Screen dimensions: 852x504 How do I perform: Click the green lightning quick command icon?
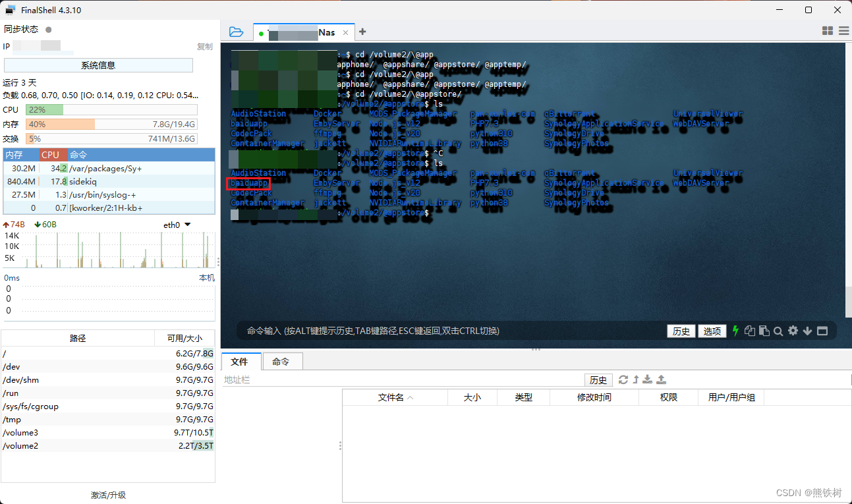pos(735,331)
